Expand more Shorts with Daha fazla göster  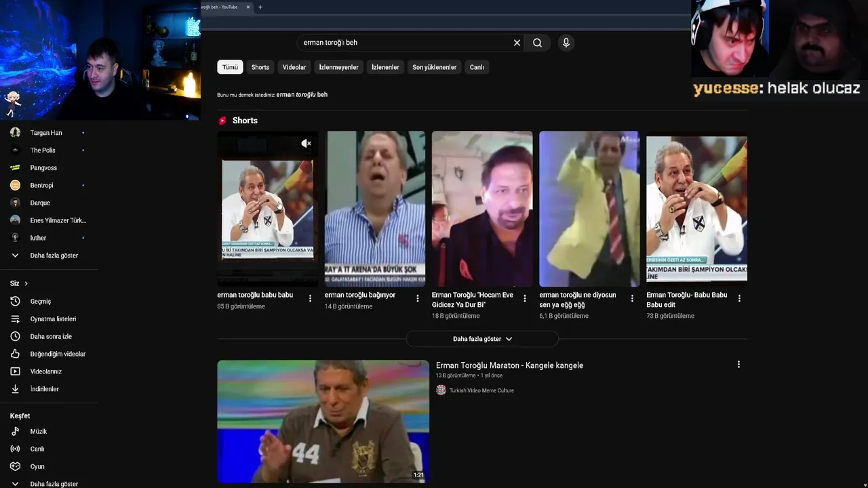(x=482, y=339)
